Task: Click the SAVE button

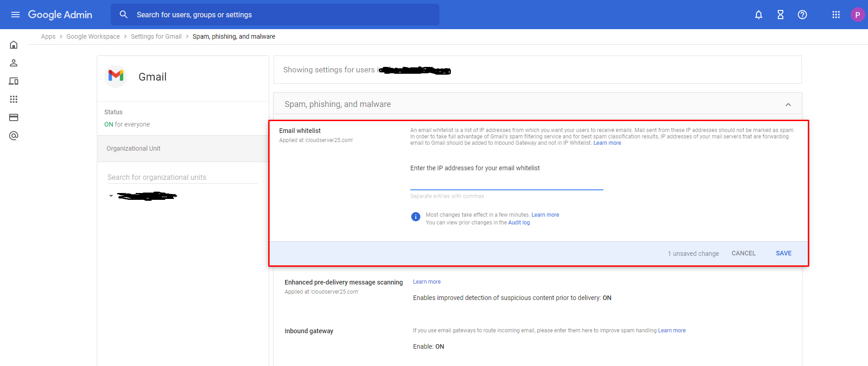Action: coord(784,253)
